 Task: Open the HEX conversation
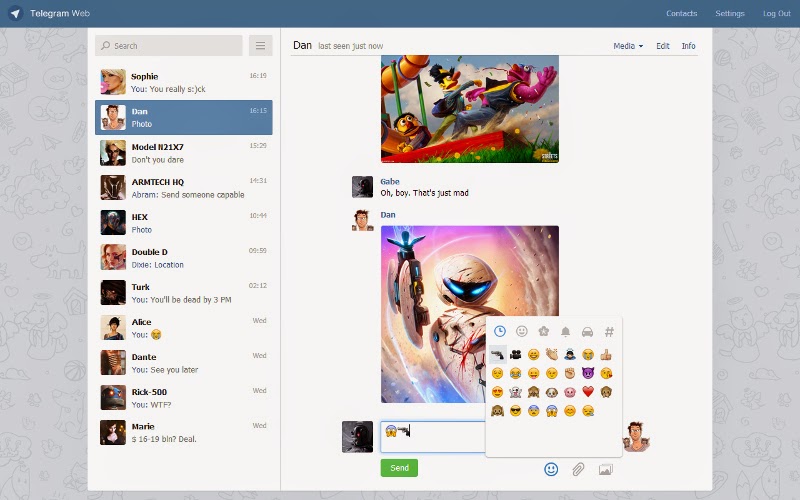point(184,223)
